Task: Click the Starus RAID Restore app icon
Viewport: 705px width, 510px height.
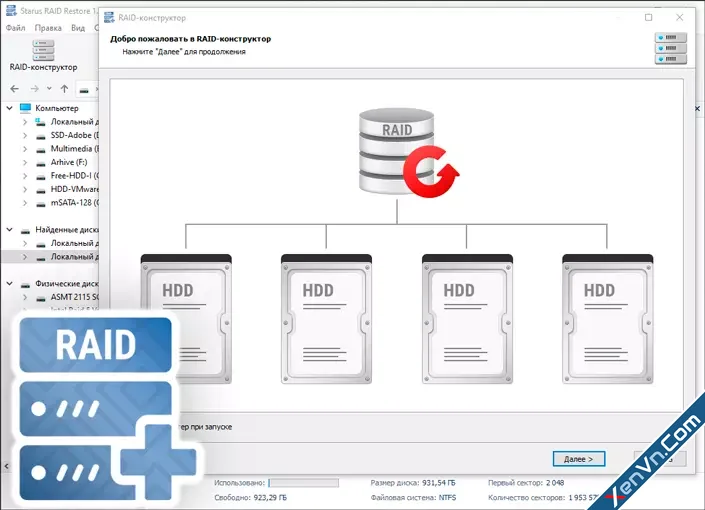Action: pyautogui.click(x=11, y=11)
